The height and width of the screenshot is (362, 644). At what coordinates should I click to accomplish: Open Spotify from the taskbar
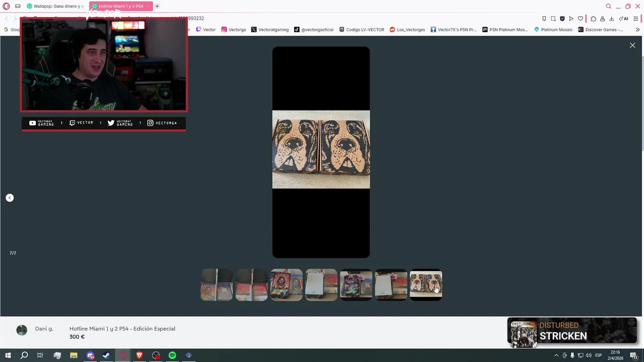click(173, 355)
